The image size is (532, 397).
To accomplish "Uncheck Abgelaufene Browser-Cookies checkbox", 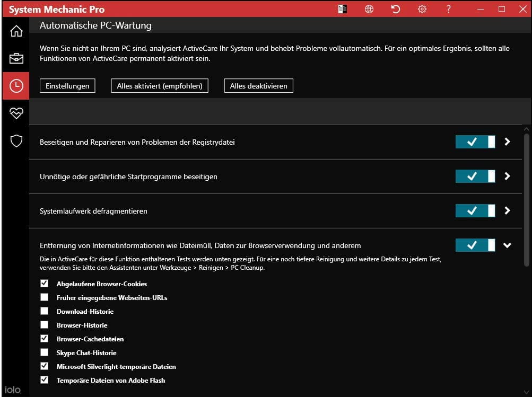I will pyautogui.click(x=45, y=284).
